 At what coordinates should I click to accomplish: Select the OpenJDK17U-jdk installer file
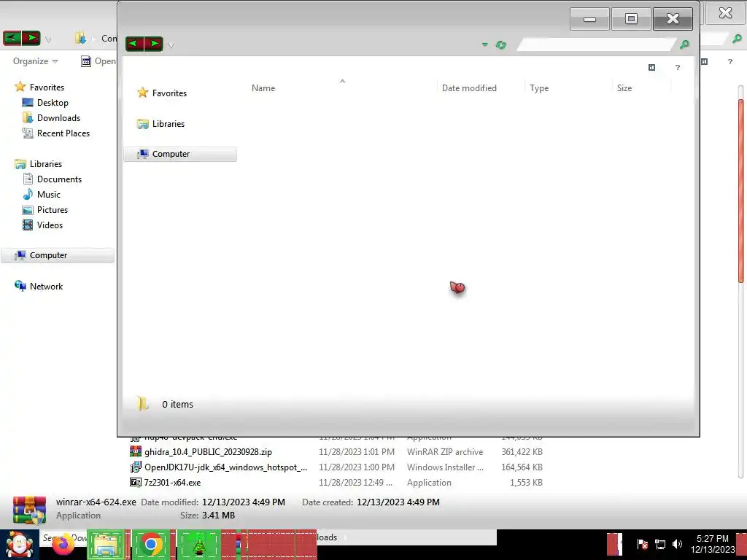pos(226,467)
